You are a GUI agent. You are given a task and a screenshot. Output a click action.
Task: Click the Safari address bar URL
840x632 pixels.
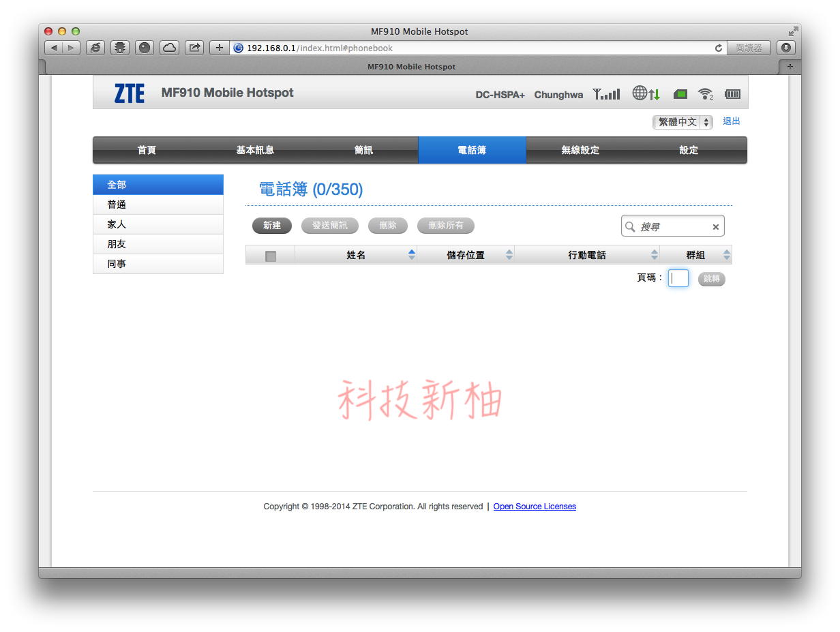click(x=319, y=48)
